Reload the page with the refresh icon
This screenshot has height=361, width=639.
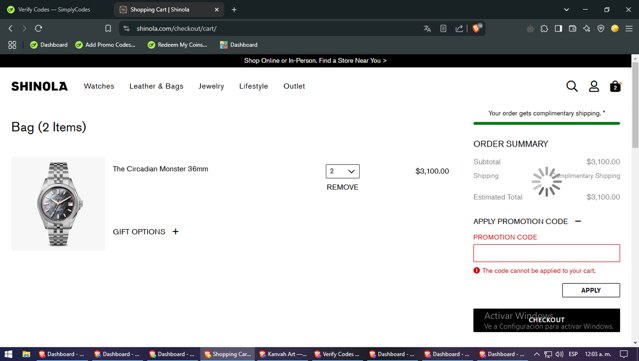38,29
